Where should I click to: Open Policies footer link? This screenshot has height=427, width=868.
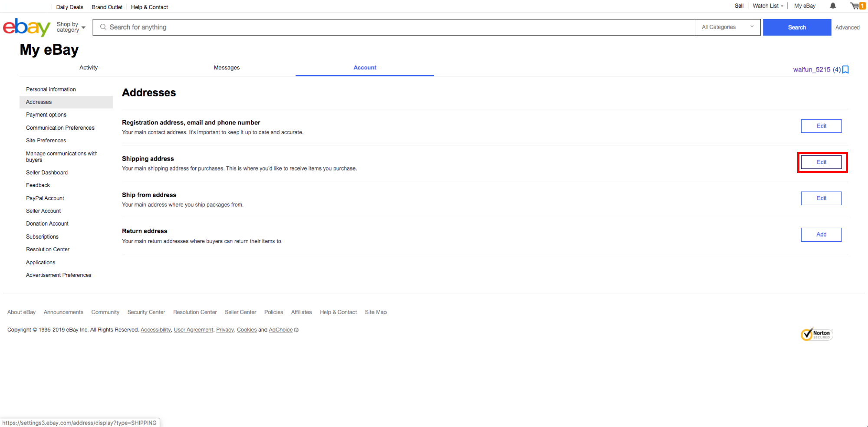tap(273, 312)
